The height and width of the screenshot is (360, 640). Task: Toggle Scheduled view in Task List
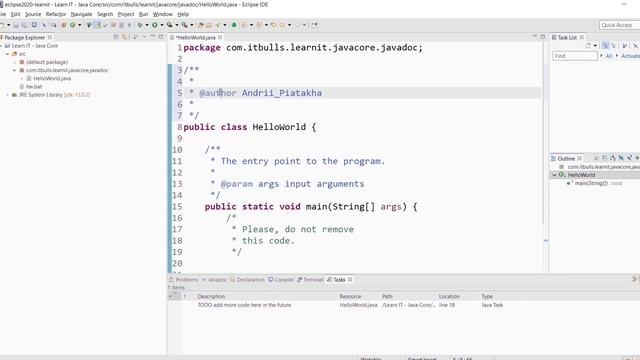(613, 45)
